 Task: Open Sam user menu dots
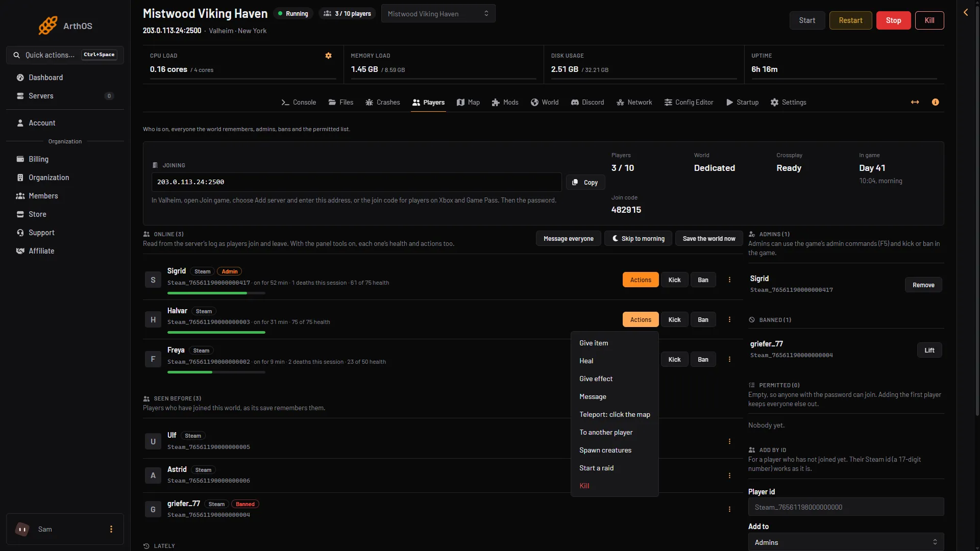click(111, 529)
